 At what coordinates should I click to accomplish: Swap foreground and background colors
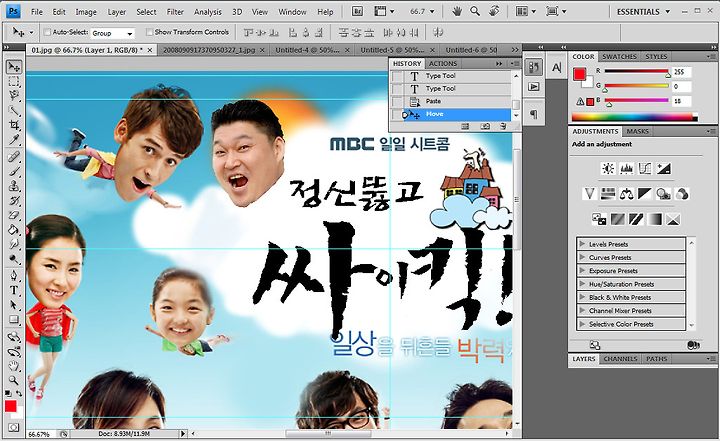point(19,394)
